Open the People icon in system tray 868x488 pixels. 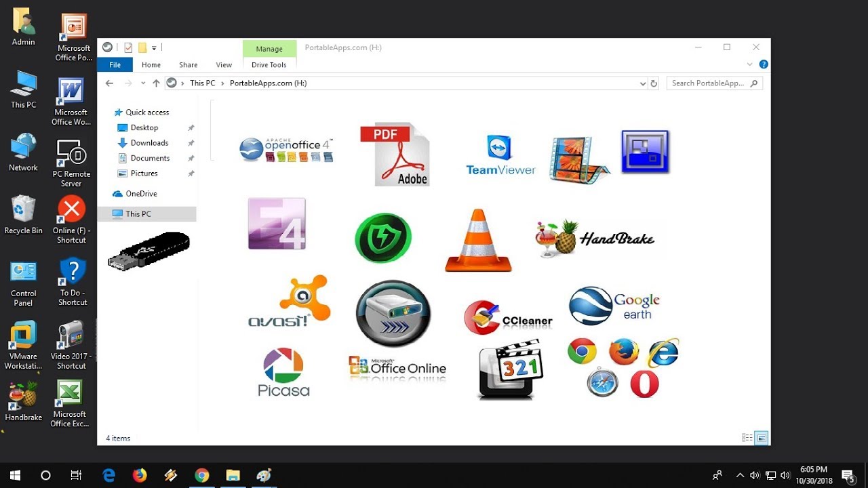pos(717,475)
